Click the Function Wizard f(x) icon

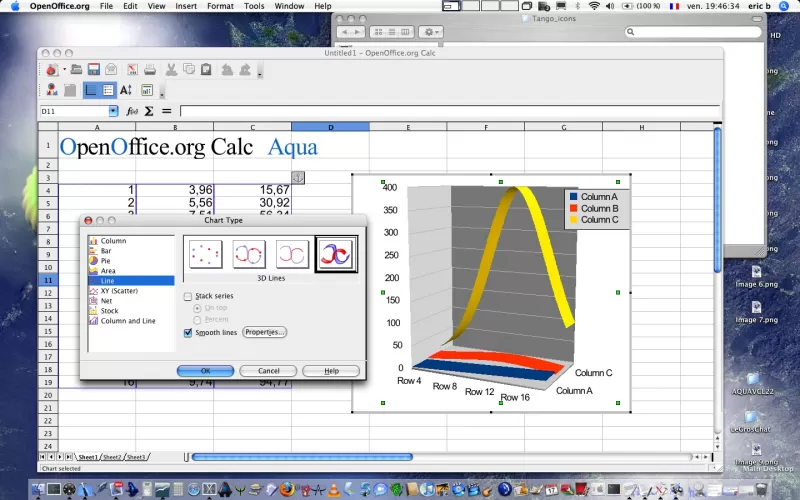(x=132, y=111)
